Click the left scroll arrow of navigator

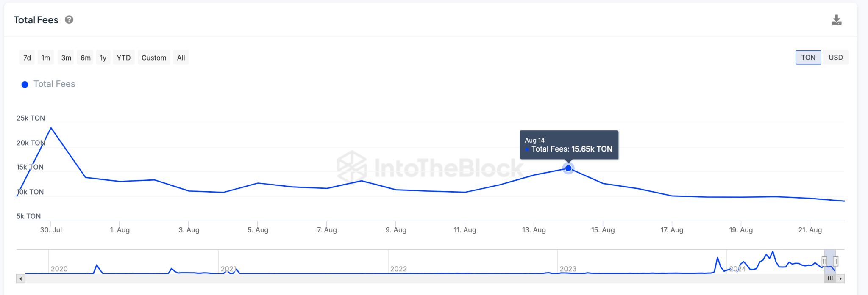click(x=21, y=278)
